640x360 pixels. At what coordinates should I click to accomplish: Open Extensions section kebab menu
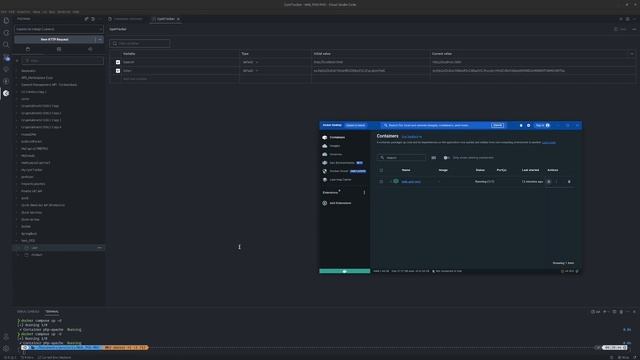click(x=364, y=193)
